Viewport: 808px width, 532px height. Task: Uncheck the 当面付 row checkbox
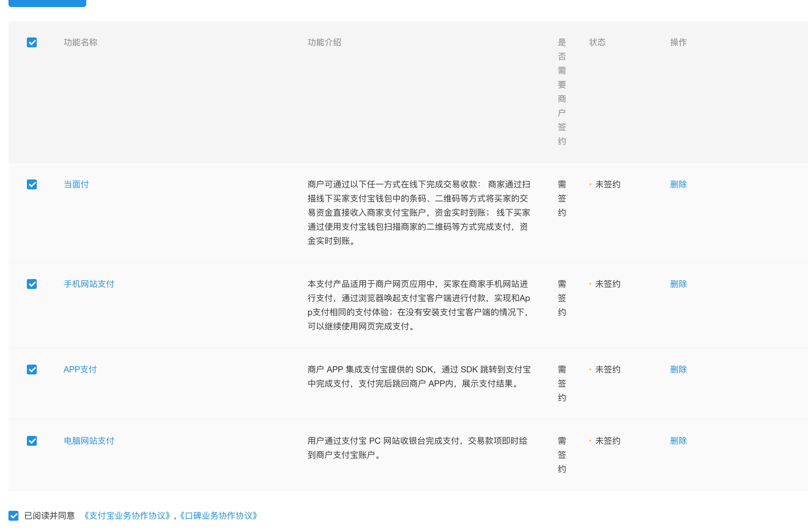tap(31, 184)
